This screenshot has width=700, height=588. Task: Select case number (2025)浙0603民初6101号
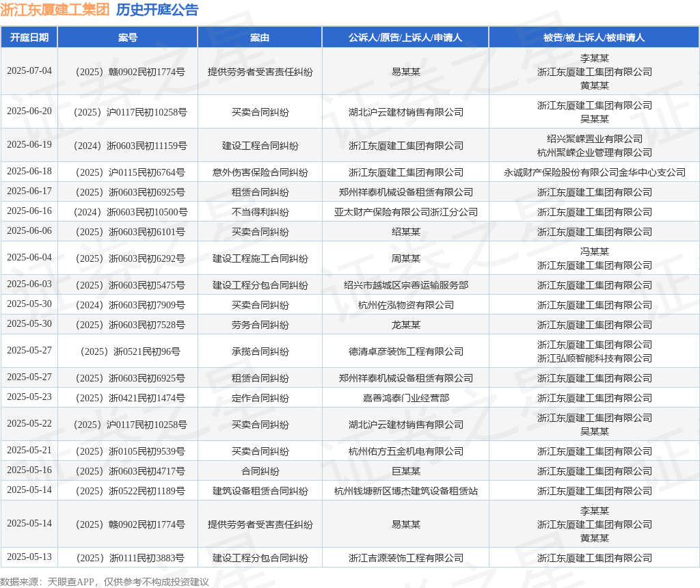[130, 232]
